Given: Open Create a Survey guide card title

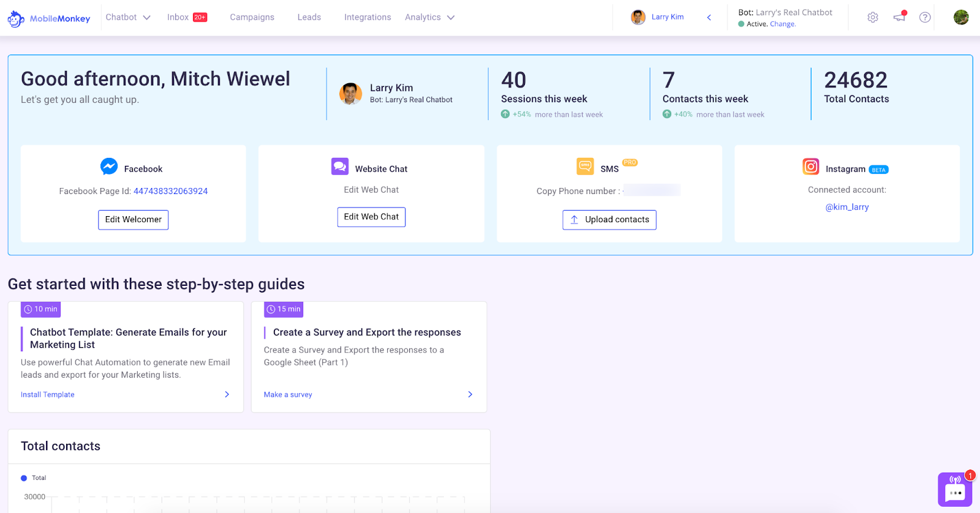Looking at the screenshot, I should pyautogui.click(x=367, y=332).
